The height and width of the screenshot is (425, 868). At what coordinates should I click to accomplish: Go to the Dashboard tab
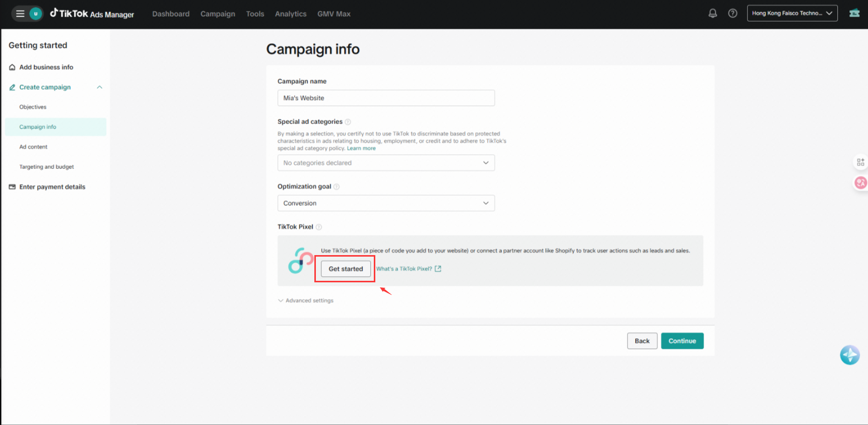point(171,14)
